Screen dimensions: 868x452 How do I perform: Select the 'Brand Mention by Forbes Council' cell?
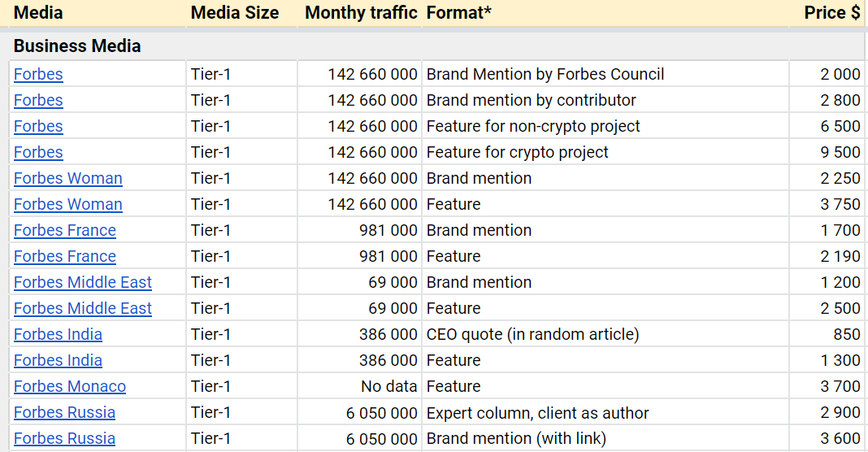click(605, 74)
